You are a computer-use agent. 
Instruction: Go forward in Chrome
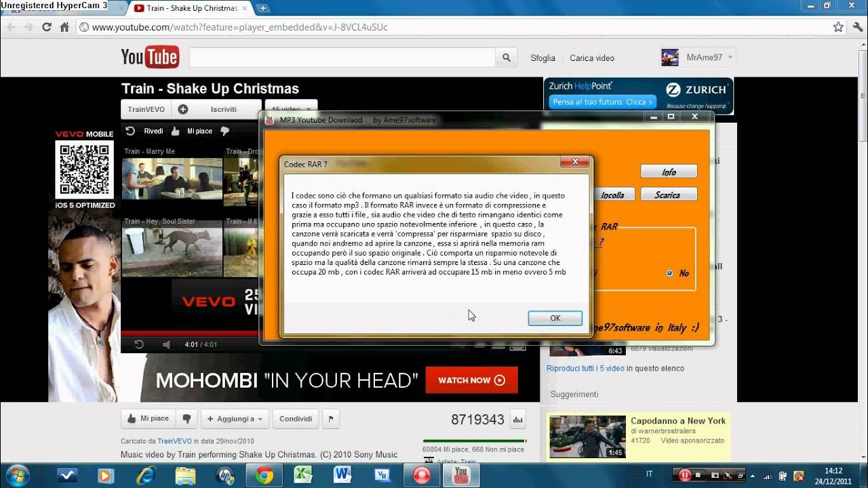[x=28, y=27]
